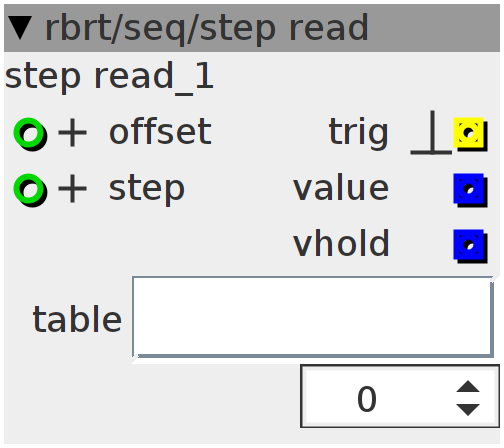
Task: Increase the number box value with up arrow
Action: point(468,387)
